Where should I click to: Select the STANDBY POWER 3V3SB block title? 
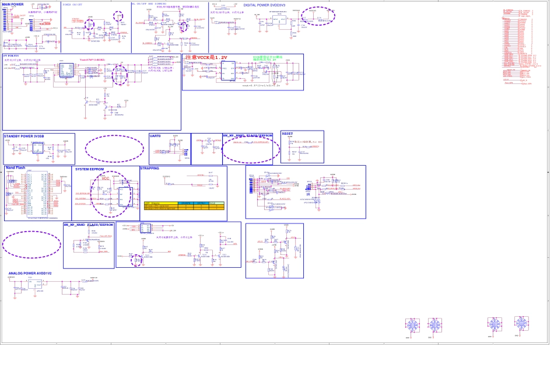pyautogui.click(x=24, y=136)
